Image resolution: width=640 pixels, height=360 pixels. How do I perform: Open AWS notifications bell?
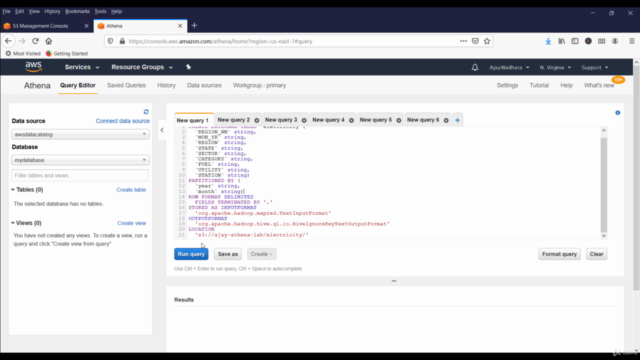pyautogui.click(x=475, y=67)
